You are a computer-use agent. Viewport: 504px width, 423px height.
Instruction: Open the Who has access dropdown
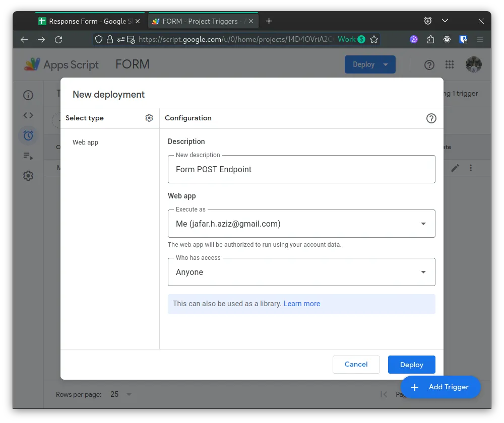[x=423, y=271]
